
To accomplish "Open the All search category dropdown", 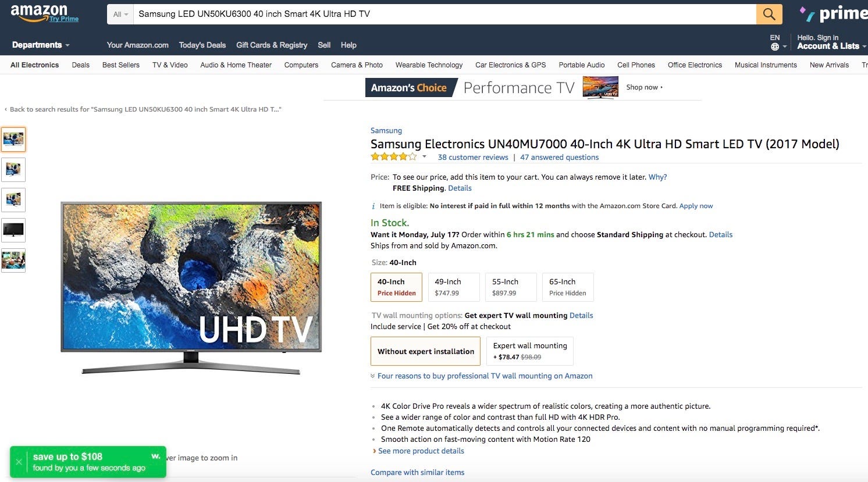I will [x=120, y=14].
